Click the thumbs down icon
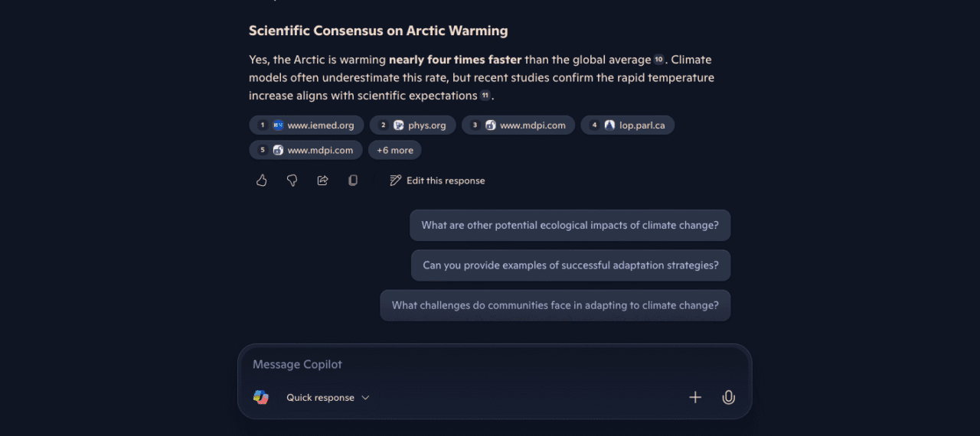Screen dimensions: 980x436 (292, 181)
